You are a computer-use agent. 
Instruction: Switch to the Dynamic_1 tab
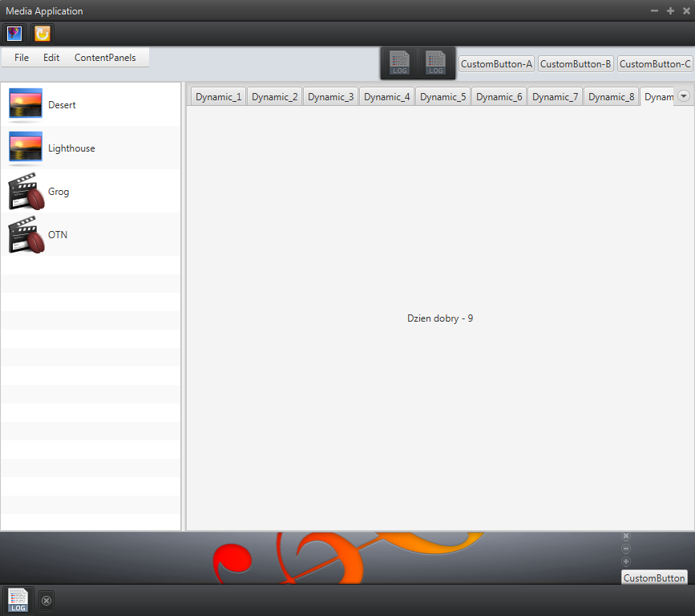pyautogui.click(x=219, y=97)
